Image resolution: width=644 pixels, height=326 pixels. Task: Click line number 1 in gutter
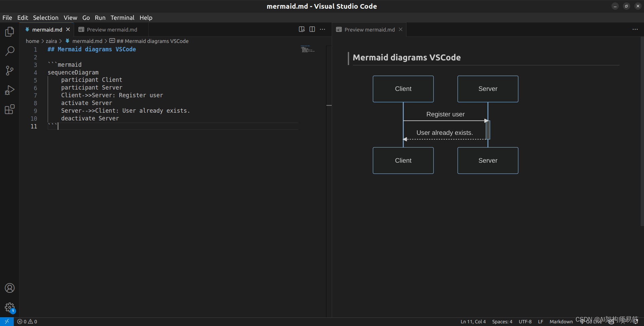tap(35, 49)
